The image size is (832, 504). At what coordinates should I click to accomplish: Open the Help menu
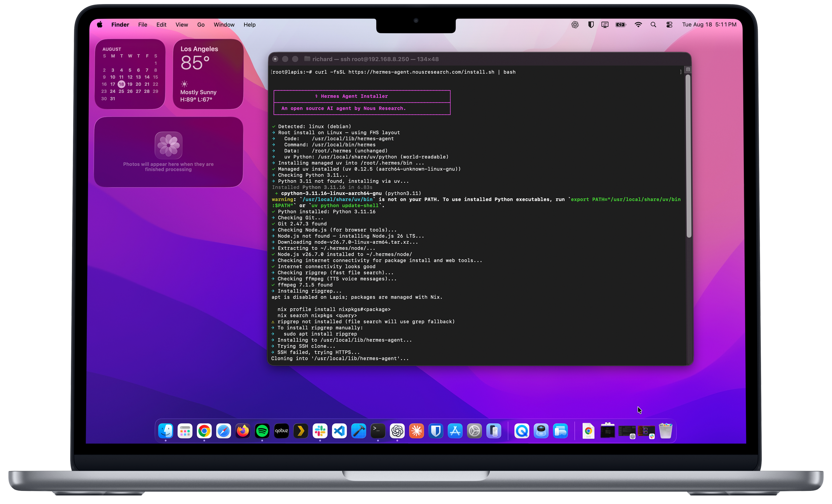(x=250, y=25)
